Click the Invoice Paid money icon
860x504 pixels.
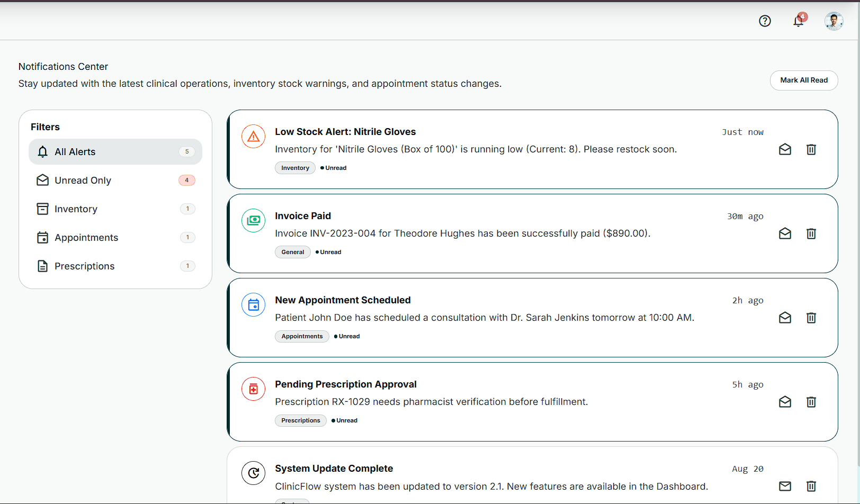click(x=254, y=221)
